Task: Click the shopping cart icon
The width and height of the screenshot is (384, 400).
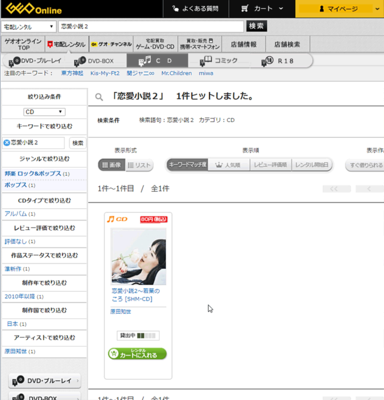Action: tap(245, 9)
